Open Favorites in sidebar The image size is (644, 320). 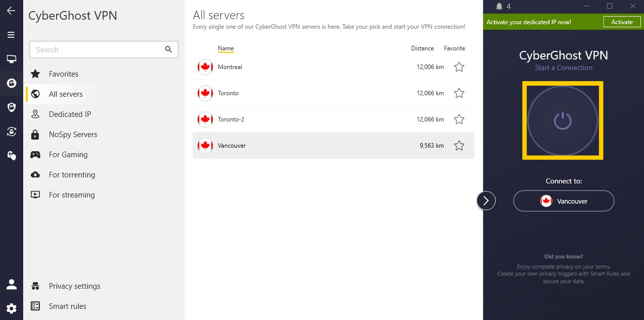[64, 74]
